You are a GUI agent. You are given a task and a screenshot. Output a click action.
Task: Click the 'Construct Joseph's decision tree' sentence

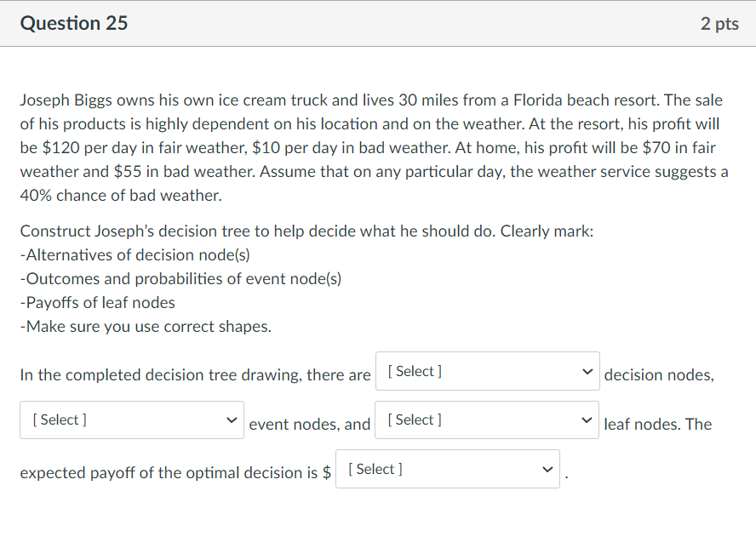coord(306,231)
